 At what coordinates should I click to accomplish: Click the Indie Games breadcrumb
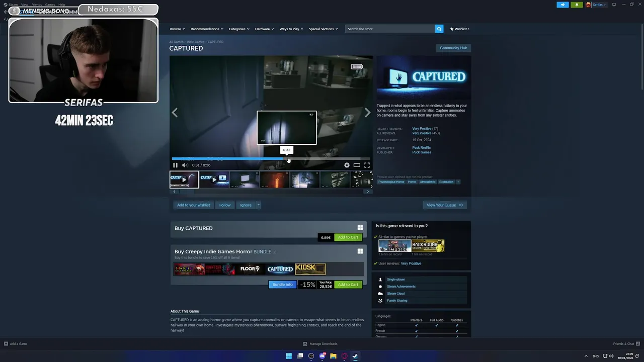(196, 42)
